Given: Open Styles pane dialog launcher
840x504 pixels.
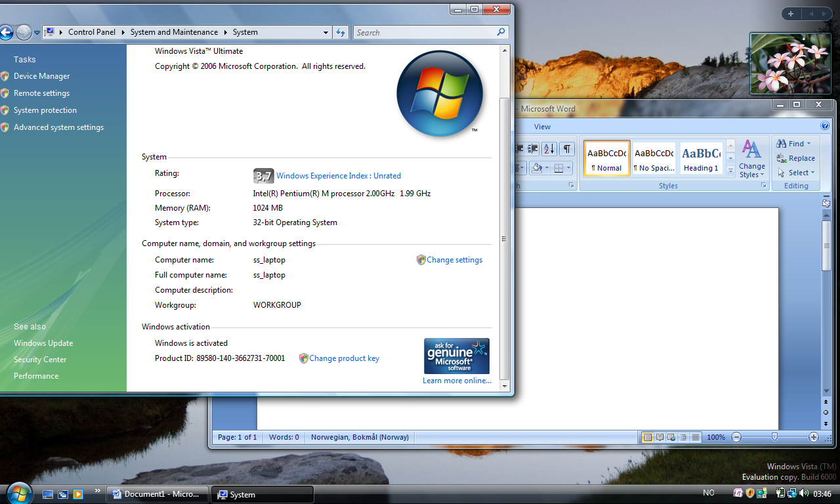Looking at the screenshot, I should pyautogui.click(x=764, y=186).
